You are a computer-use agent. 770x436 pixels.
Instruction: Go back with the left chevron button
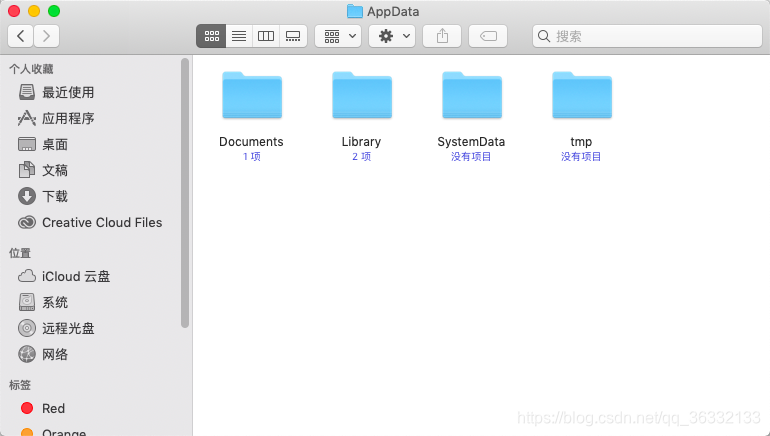(21, 36)
